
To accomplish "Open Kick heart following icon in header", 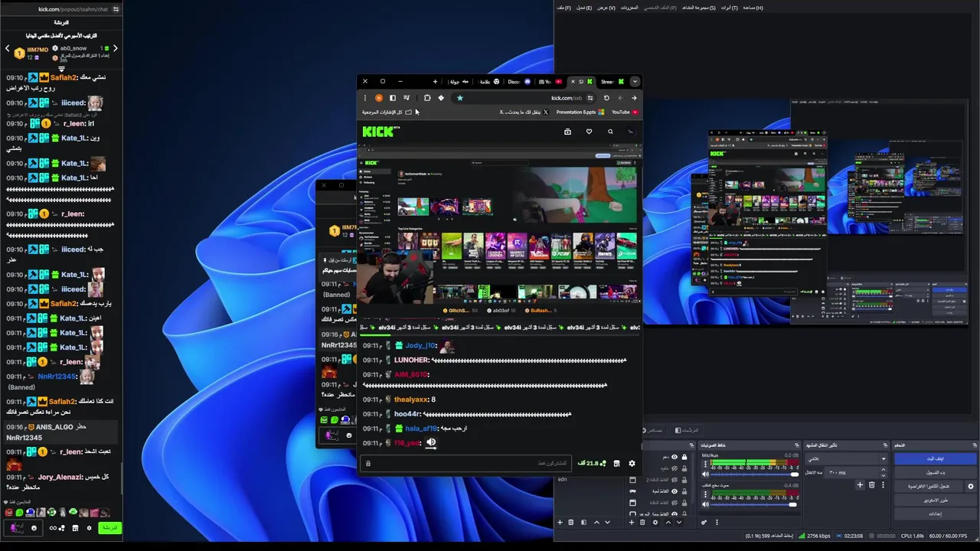I will click(x=590, y=132).
